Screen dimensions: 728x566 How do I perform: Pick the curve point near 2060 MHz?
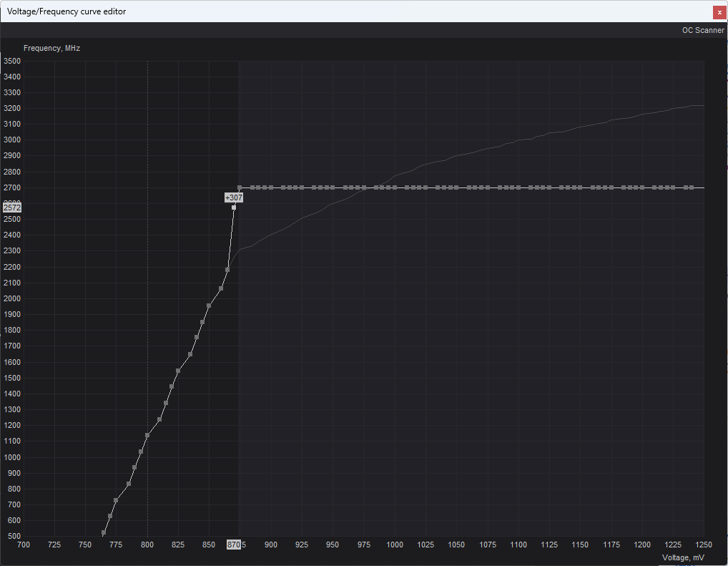point(221,288)
